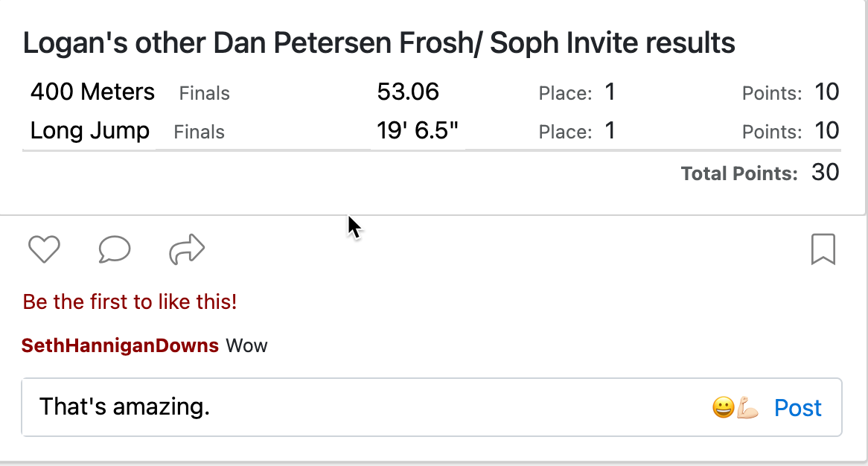Open SethHanniganDowns profile link
Image resolution: width=868 pixels, height=466 pixels.
[x=120, y=345]
